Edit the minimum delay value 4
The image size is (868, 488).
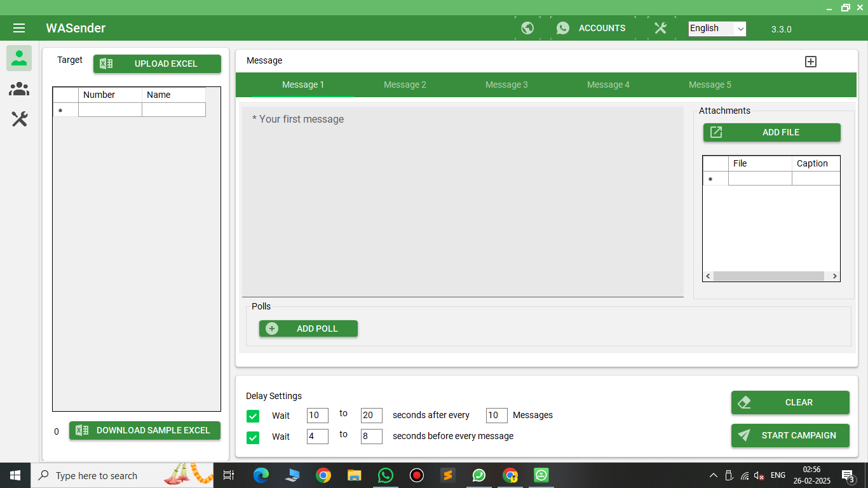tap(318, 437)
